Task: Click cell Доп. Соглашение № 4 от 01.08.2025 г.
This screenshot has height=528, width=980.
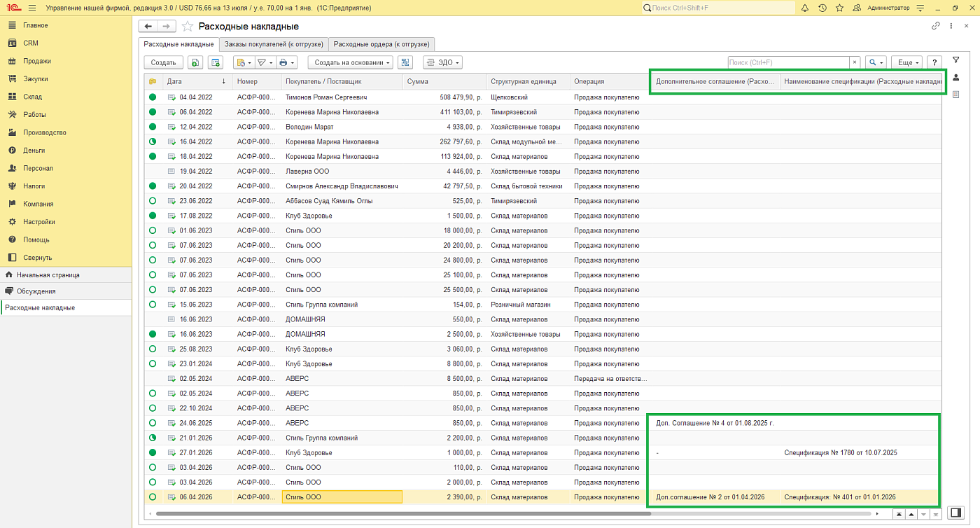Action: coord(714,423)
